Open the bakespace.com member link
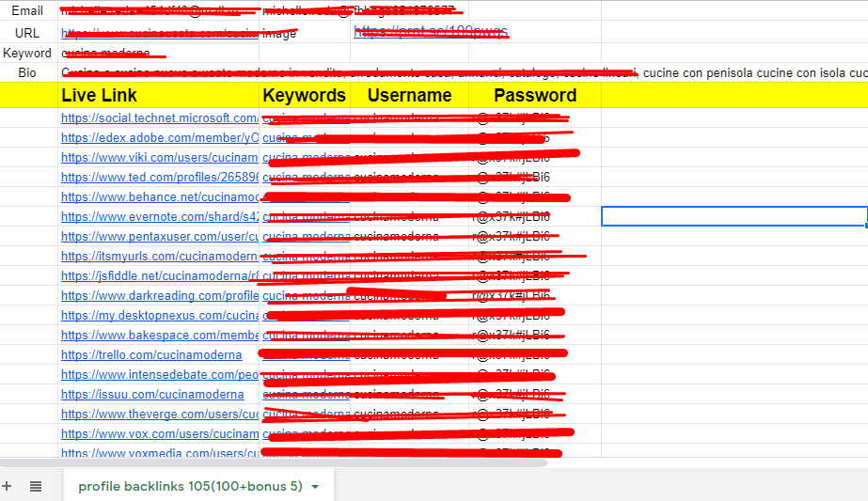This screenshot has width=868, height=501. coord(160,335)
